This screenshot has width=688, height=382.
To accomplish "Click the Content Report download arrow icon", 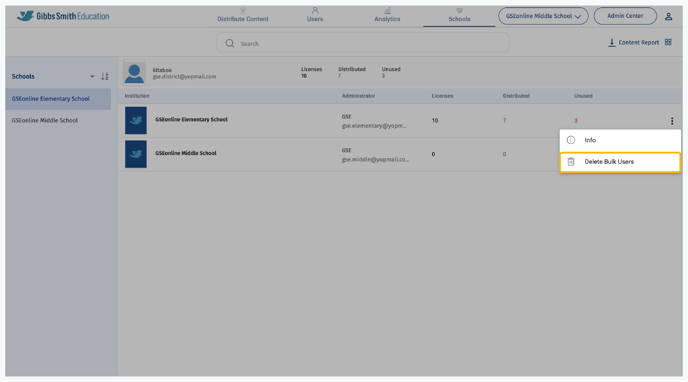I will 612,42.
